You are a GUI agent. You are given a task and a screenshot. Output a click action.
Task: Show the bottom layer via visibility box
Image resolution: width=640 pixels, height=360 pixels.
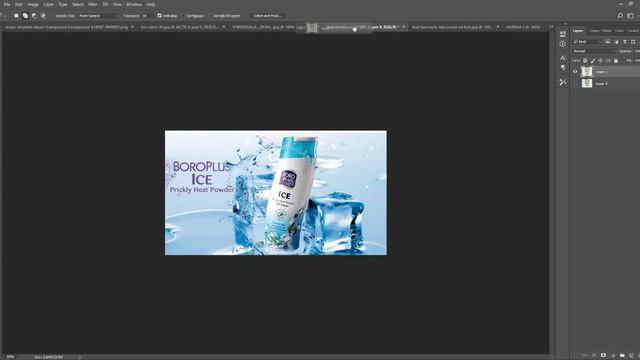(x=575, y=84)
